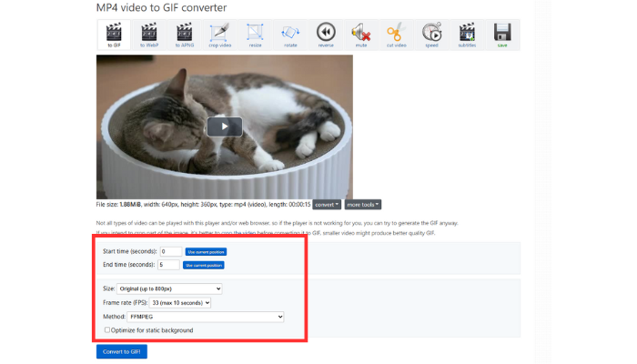Click the End time input field
This screenshot has width=637, height=364.
coord(168,265)
